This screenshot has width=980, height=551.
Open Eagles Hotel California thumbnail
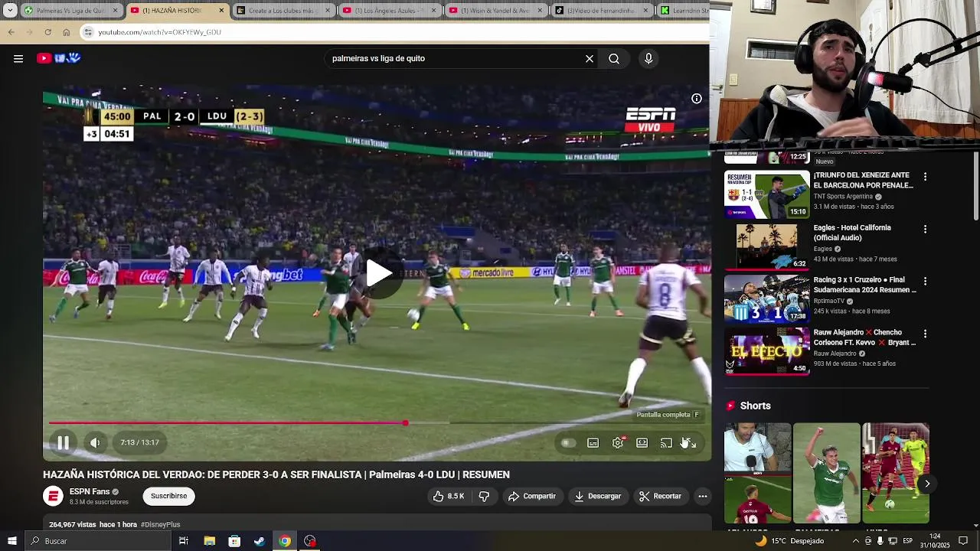point(766,246)
